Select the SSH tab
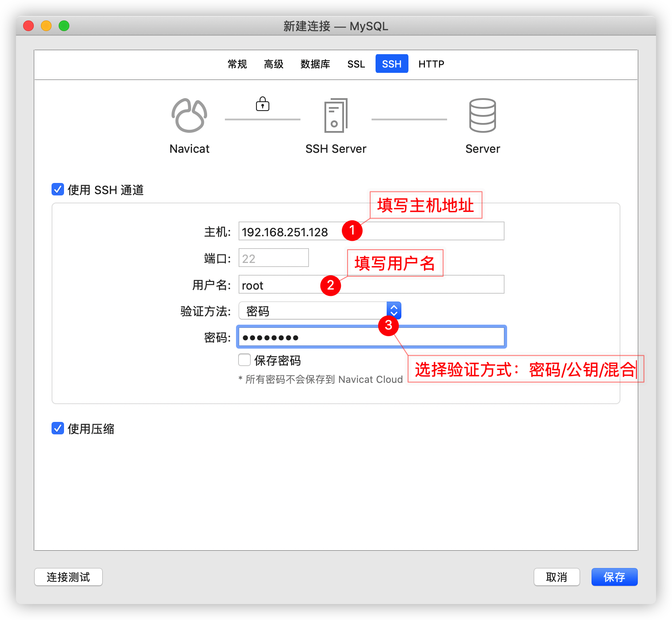 point(392,64)
